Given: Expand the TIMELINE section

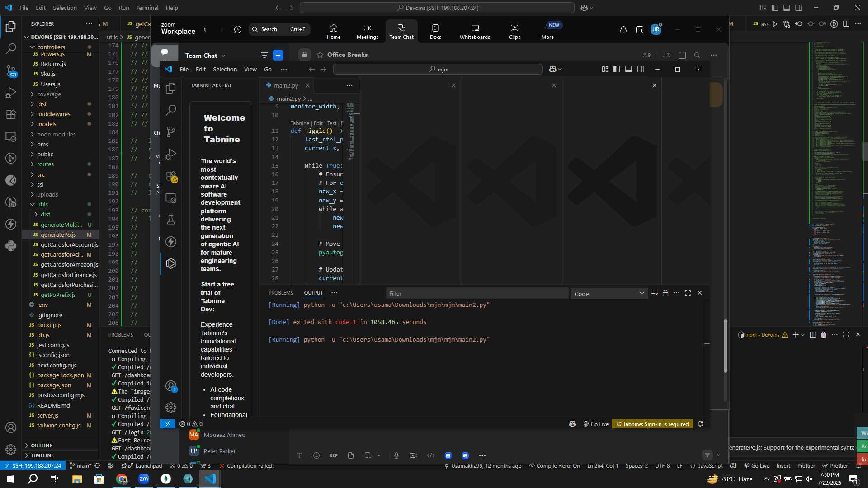Looking at the screenshot, I should tap(42, 455).
